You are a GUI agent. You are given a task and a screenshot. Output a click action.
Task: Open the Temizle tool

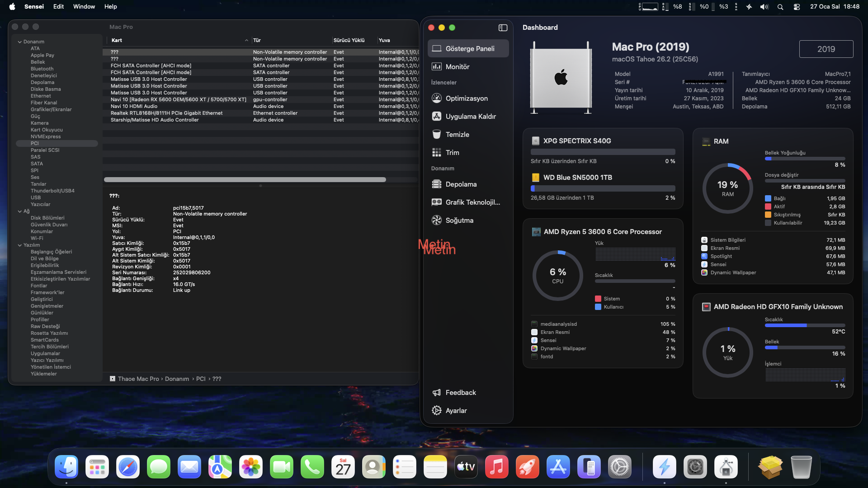point(457,134)
